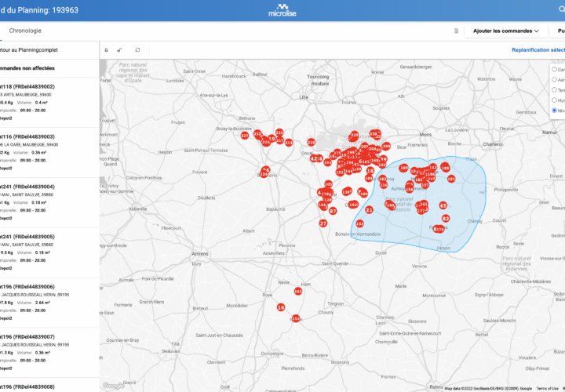Select map marker 87
Image resolution: width=565 pixels, height=392 pixels.
click(x=333, y=212)
